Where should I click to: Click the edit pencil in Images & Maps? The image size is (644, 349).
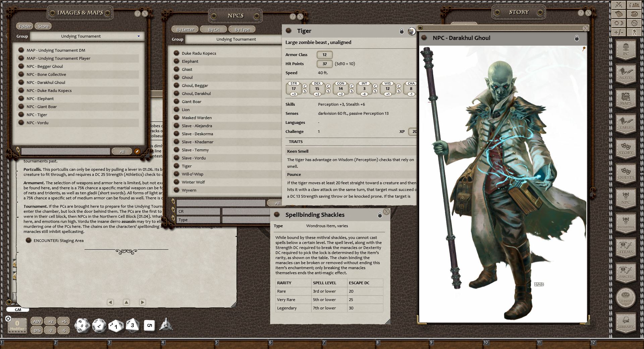(137, 151)
